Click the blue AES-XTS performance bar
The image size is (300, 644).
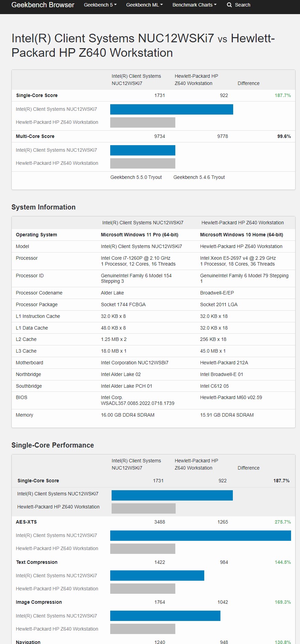(200, 536)
